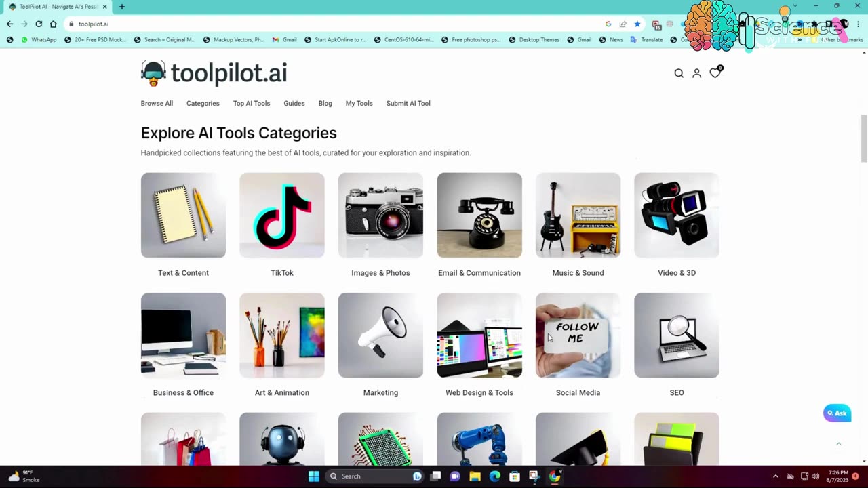Open the Desktop Themes bookmark
The height and width of the screenshot is (488, 868).
coord(534,40)
